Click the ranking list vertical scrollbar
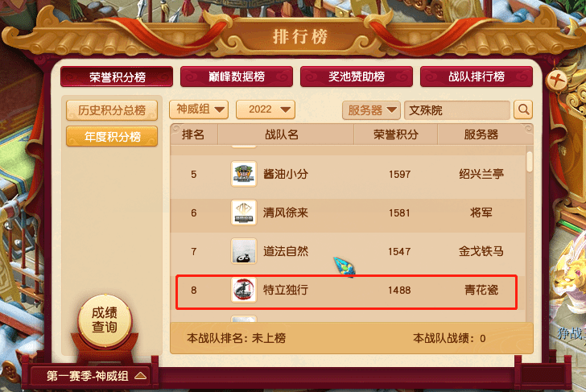586x392 pixels. tap(529, 235)
